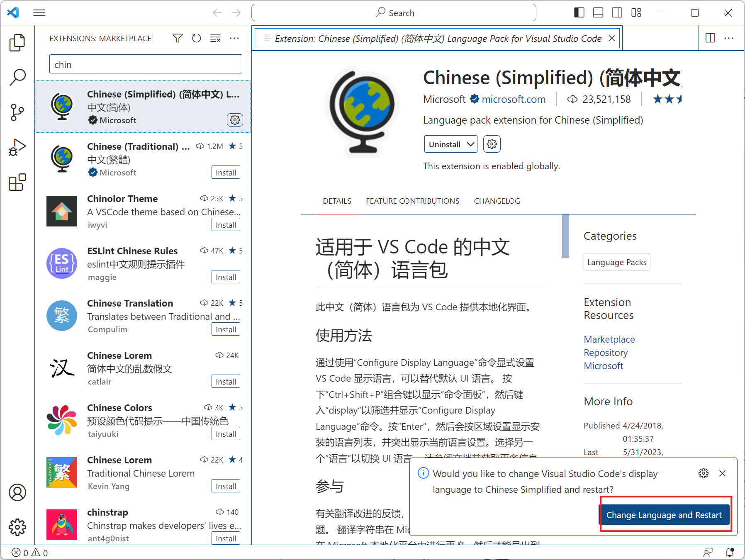Click Change Language and Restart
The image size is (745, 560).
pos(664,515)
